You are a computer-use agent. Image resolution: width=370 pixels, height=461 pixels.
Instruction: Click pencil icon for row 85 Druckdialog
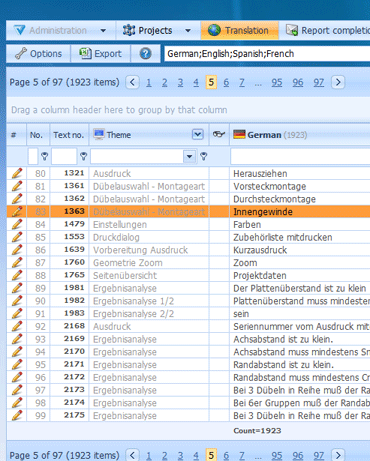tap(17, 237)
